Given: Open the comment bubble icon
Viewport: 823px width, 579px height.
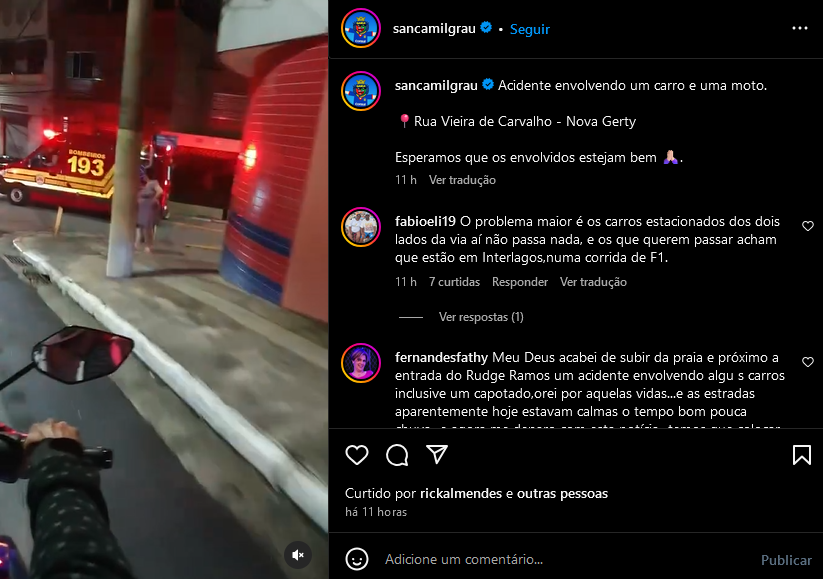Looking at the screenshot, I should point(397,455).
